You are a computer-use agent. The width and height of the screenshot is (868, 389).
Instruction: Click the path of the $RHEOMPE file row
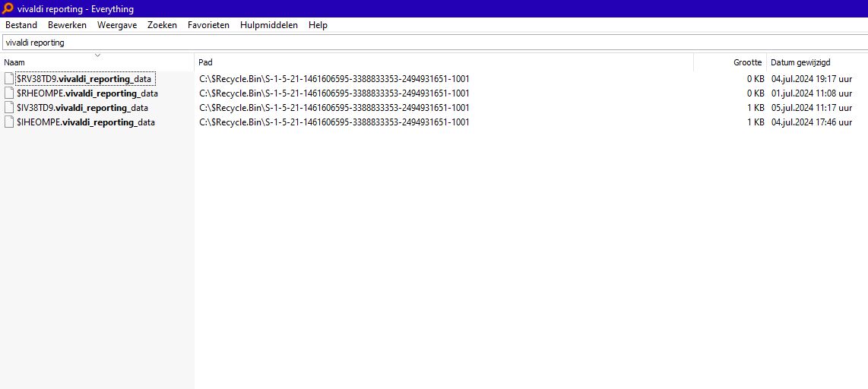click(334, 93)
